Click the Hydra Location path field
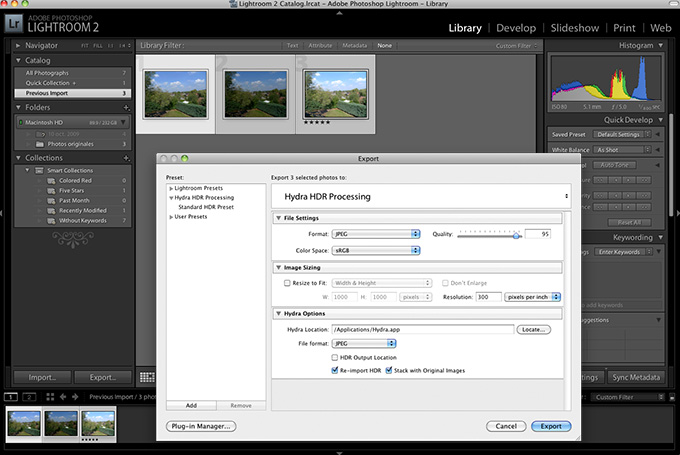The image size is (680, 455). [x=423, y=329]
